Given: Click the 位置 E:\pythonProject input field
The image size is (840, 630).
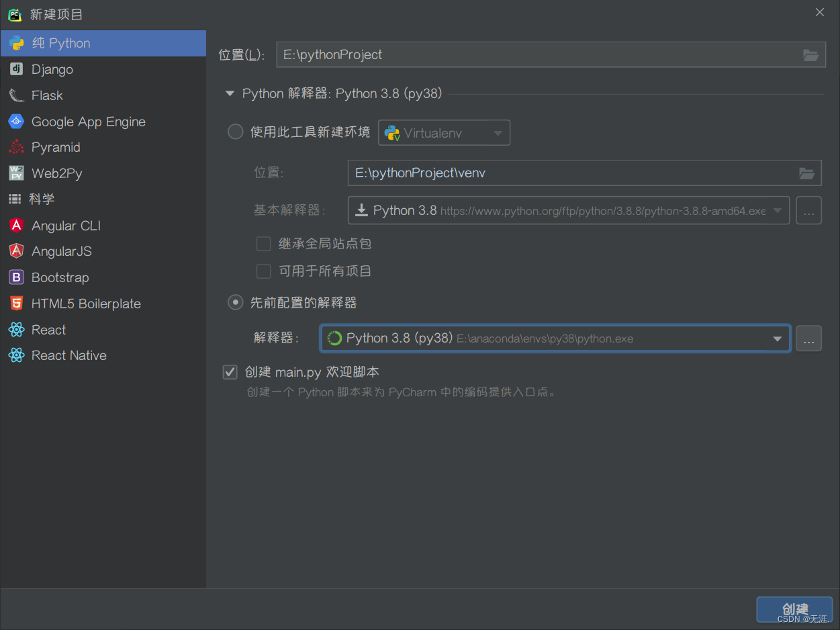Looking at the screenshot, I should 551,55.
